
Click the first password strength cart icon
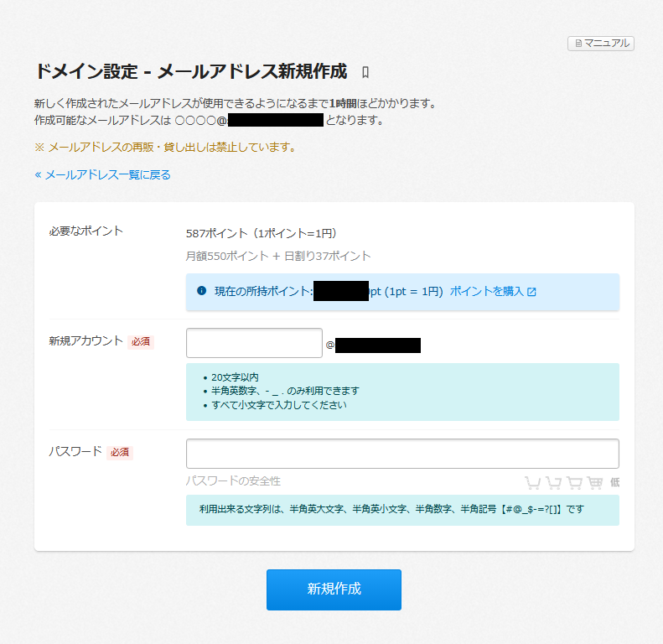(532, 482)
